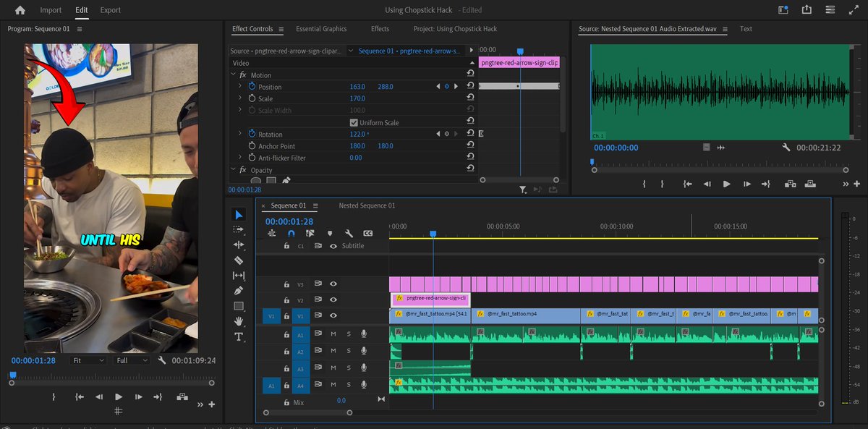Click the Share export icon at top right

(x=807, y=10)
